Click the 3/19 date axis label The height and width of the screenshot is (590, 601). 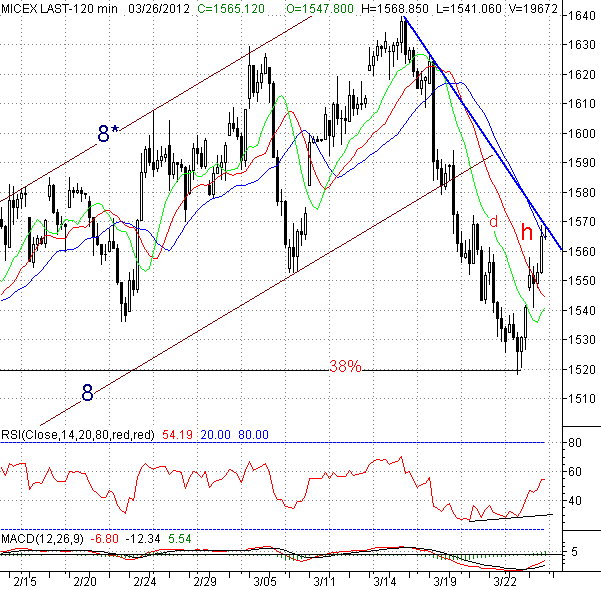click(445, 582)
